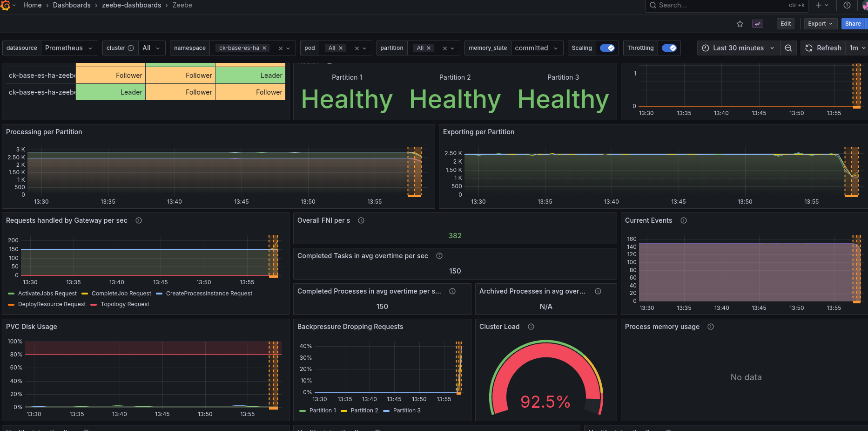The height and width of the screenshot is (431, 868).
Task: Click the Cluster Load 92.5% gauge
Action: (546, 377)
